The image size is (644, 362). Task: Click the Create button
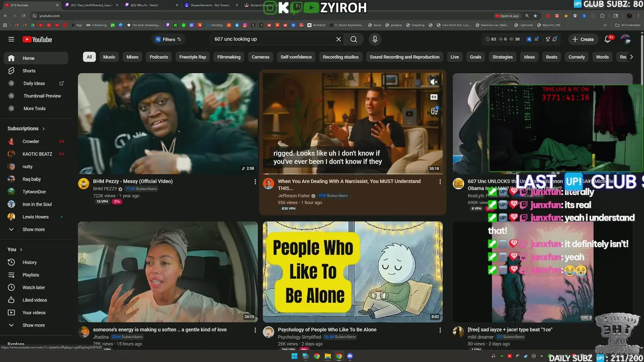[583, 39]
